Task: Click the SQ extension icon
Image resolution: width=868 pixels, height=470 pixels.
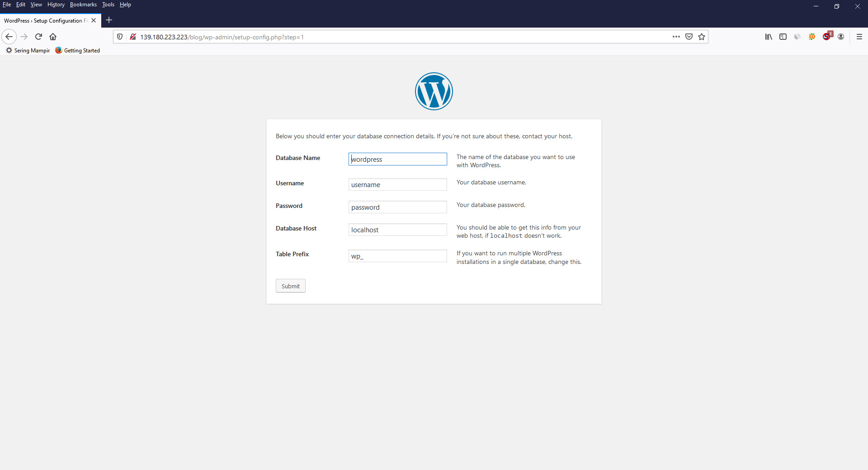Action: tap(812, 37)
